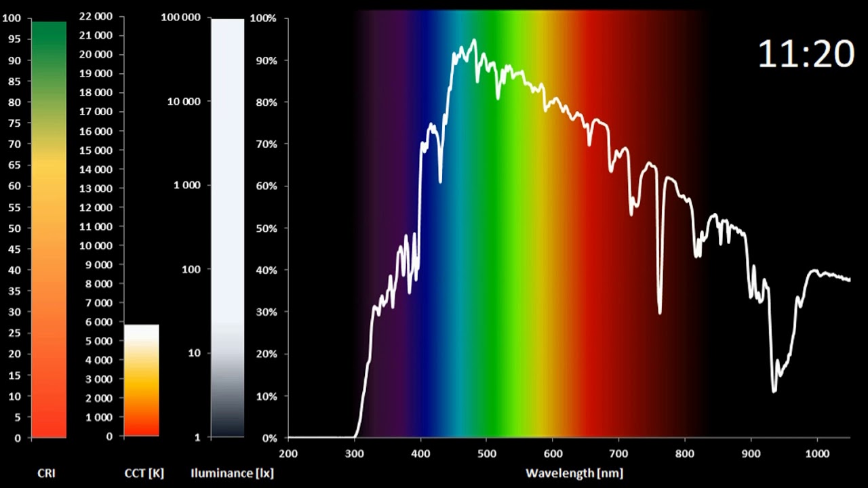Click 10 000 on the Illuminance scale
Image resolution: width=868 pixels, height=488 pixels.
point(184,102)
